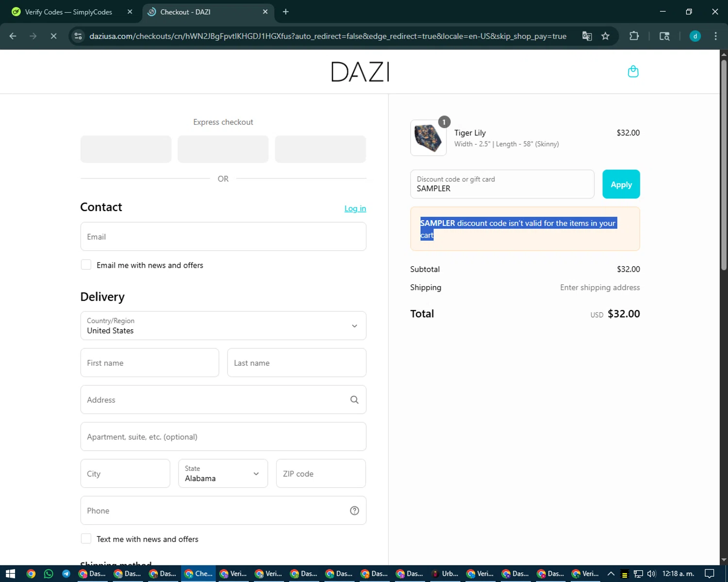Click the first express checkout button placeholder
This screenshot has width=728, height=582.
point(126,149)
